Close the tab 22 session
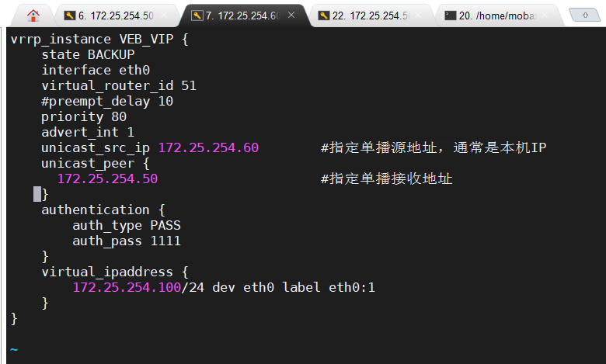The width and height of the screenshot is (606, 364). tap(418, 15)
